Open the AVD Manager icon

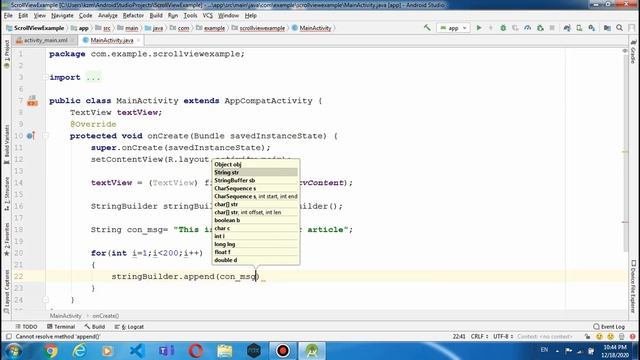(579, 28)
